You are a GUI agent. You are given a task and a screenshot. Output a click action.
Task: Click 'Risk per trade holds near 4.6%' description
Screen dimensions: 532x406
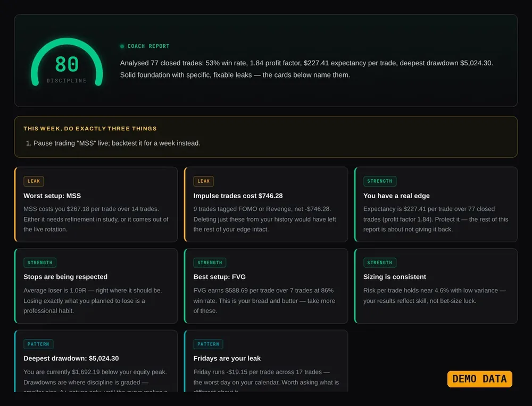point(435,295)
